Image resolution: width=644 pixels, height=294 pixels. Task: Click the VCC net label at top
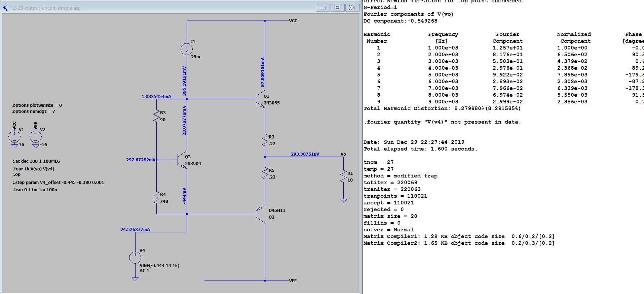pyautogui.click(x=293, y=21)
